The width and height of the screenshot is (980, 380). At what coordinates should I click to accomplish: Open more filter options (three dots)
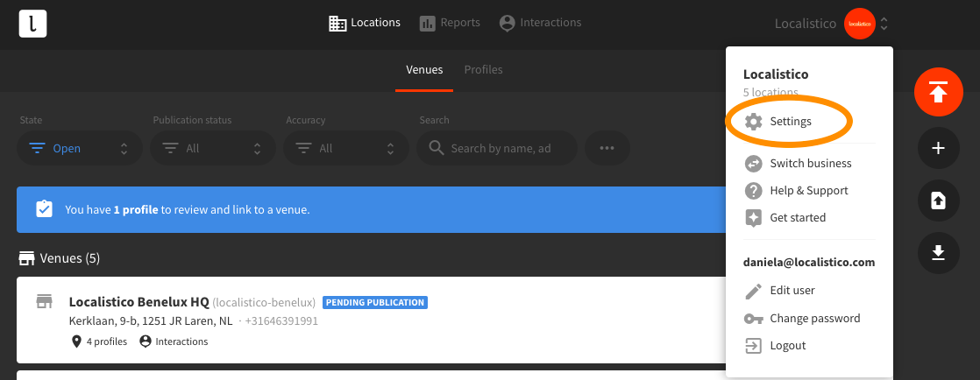(x=607, y=149)
